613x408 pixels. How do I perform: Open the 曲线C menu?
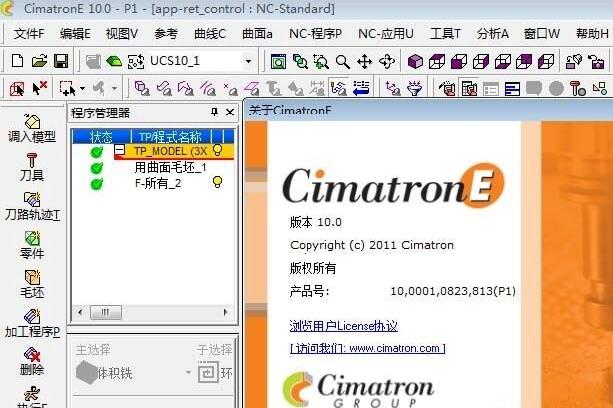210,34
